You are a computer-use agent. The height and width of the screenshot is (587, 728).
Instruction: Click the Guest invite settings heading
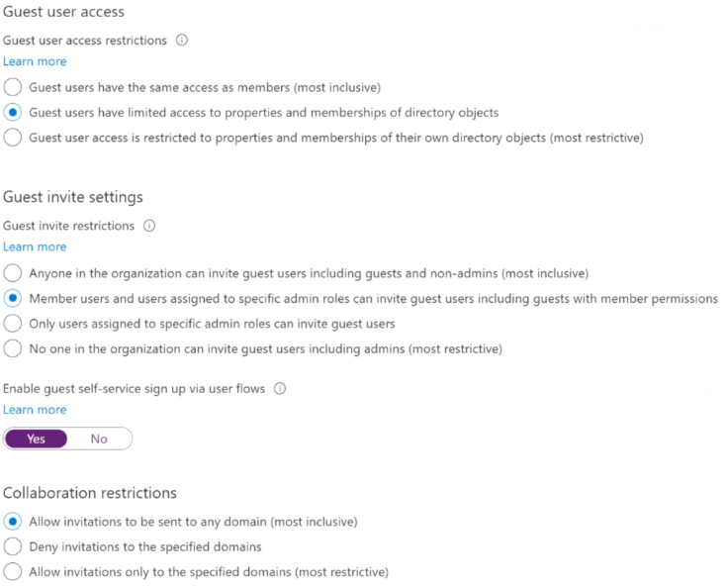click(73, 197)
